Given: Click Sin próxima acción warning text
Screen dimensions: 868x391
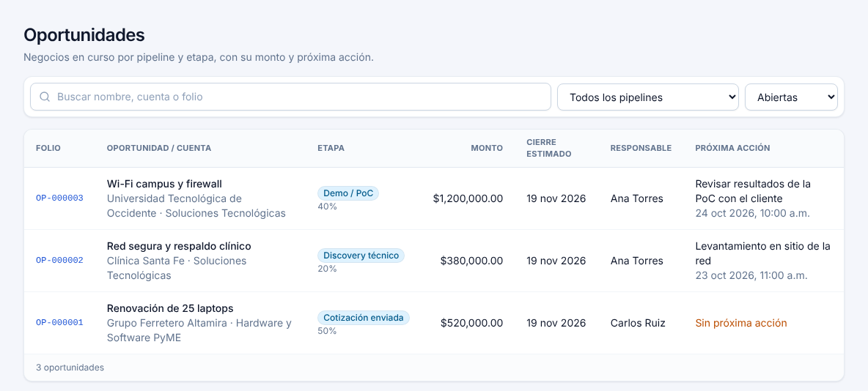Looking at the screenshot, I should pyautogui.click(x=740, y=323).
